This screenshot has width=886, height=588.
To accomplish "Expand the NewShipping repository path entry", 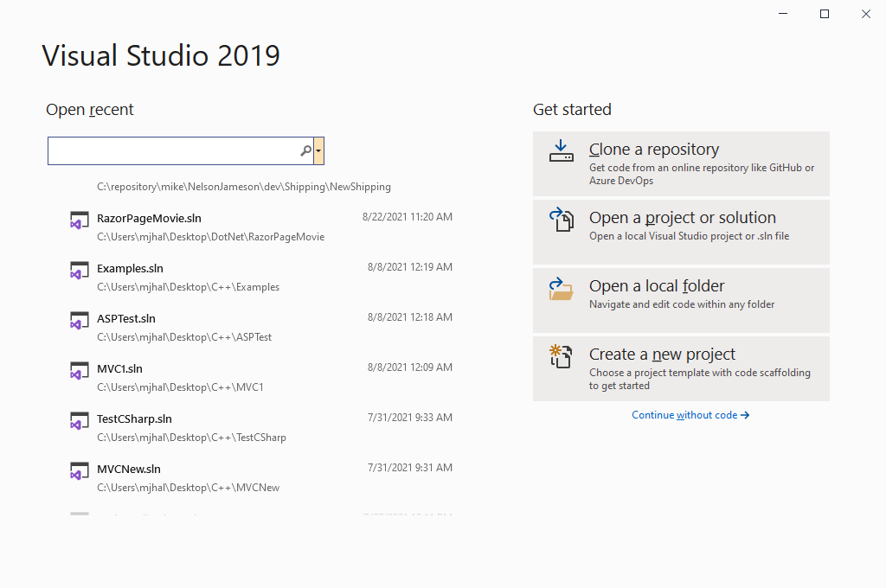I will pos(243,186).
